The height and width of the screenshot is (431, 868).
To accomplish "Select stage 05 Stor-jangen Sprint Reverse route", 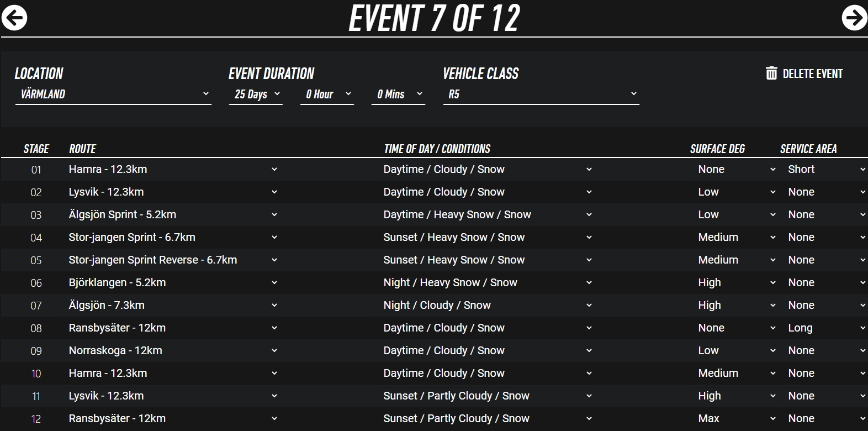I will coord(172,260).
